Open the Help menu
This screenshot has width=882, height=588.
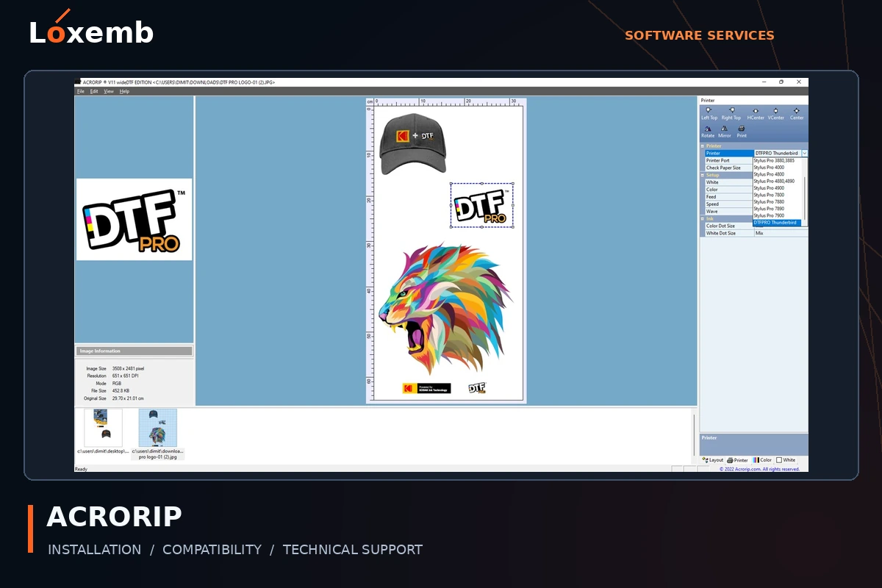point(124,92)
